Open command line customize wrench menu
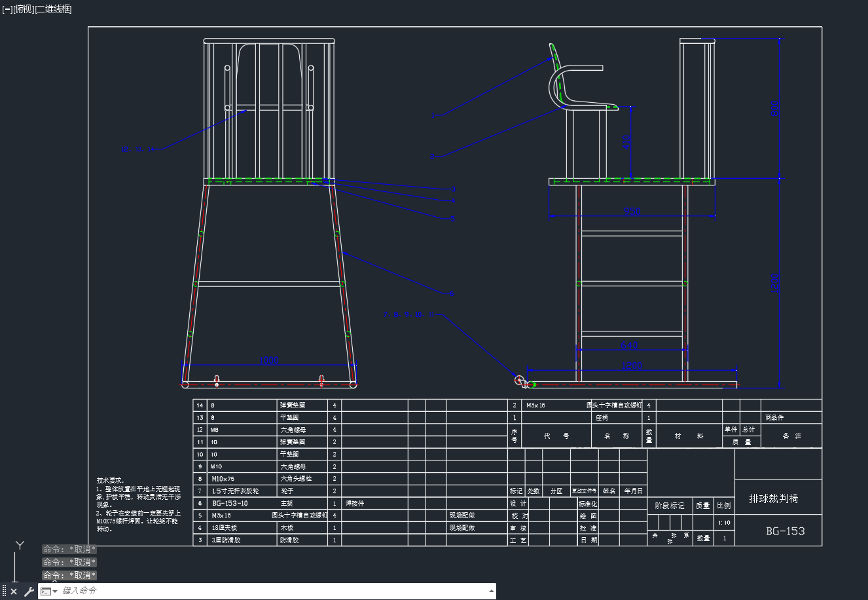Viewport: 868px width, 600px height. point(28,591)
